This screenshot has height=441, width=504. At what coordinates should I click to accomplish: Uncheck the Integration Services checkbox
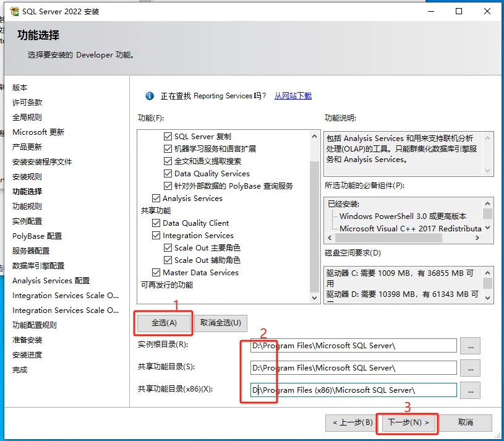click(156, 235)
